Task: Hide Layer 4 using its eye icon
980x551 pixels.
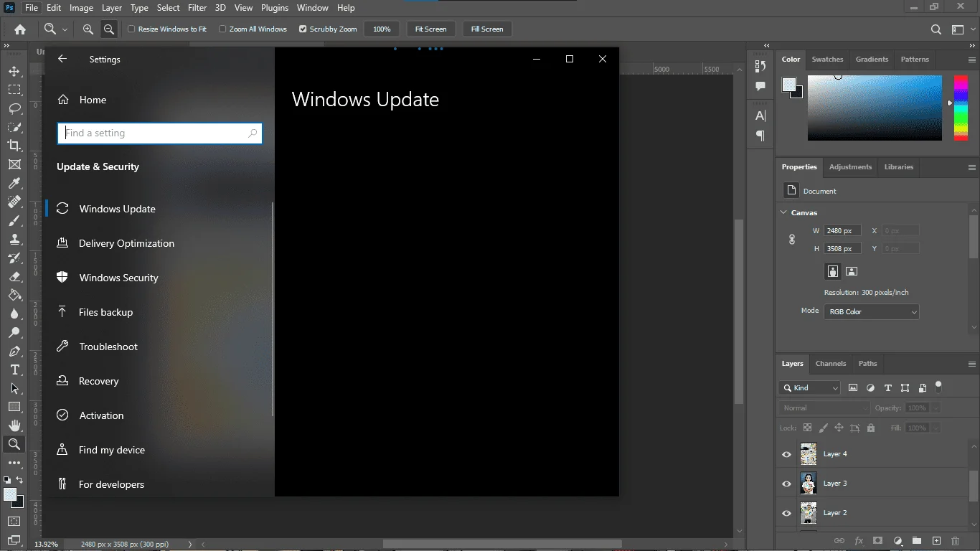Action: point(786,454)
